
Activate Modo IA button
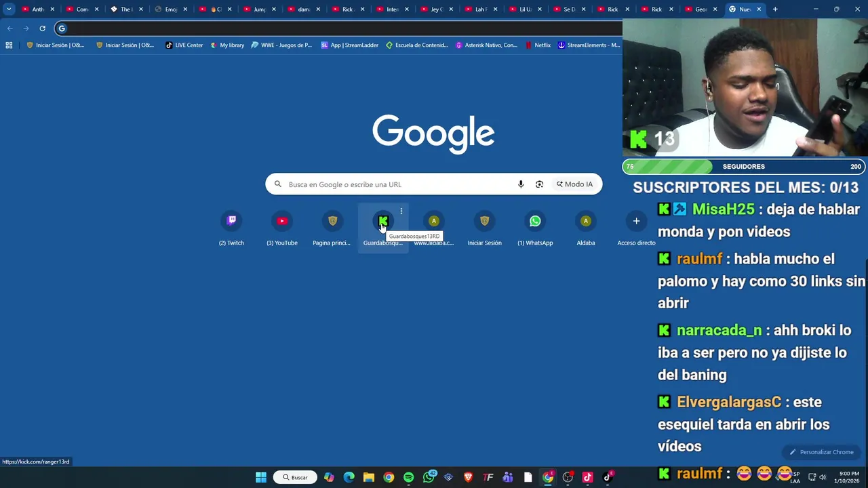tap(574, 184)
